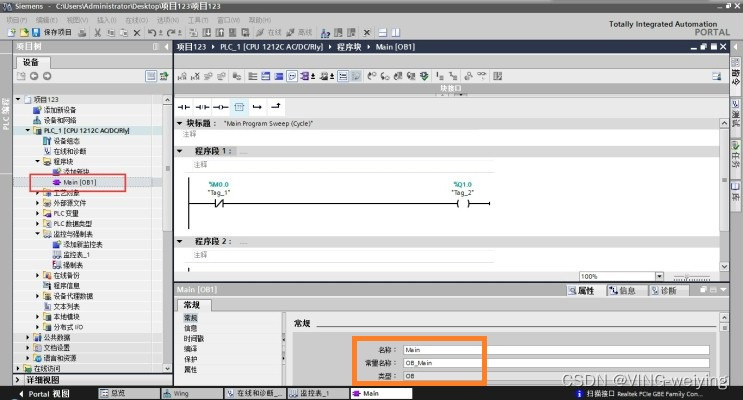This screenshot has height=400, width=743.
Task: Insert normally open contact from favorites
Action: (x=184, y=107)
